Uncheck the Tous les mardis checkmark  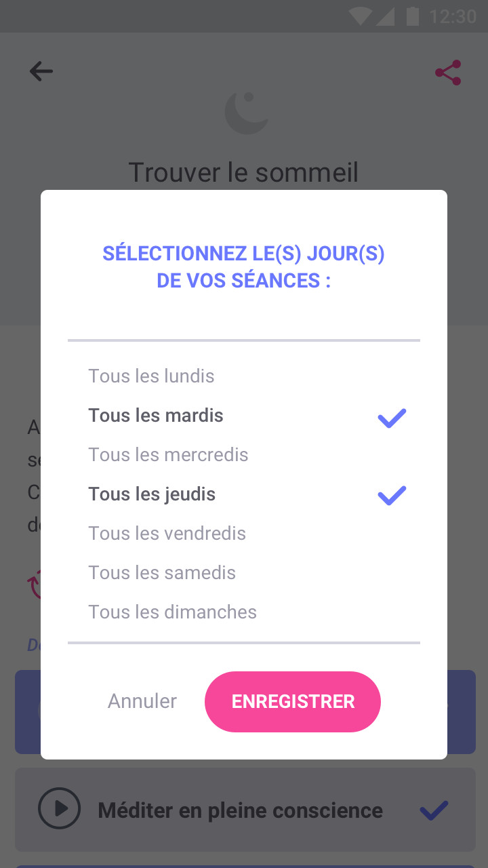pyautogui.click(x=392, y=418)
